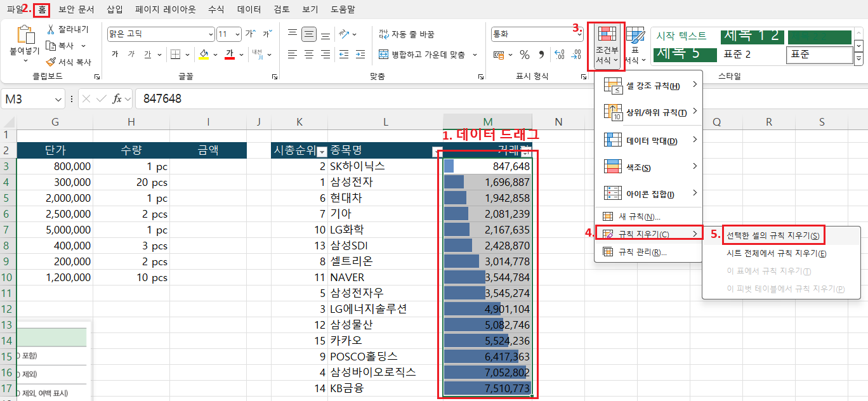The height and width of the screenshot is (401, 868).
Task: Open the 시총순위 filter dropdown
Action: tap(322, 151)
